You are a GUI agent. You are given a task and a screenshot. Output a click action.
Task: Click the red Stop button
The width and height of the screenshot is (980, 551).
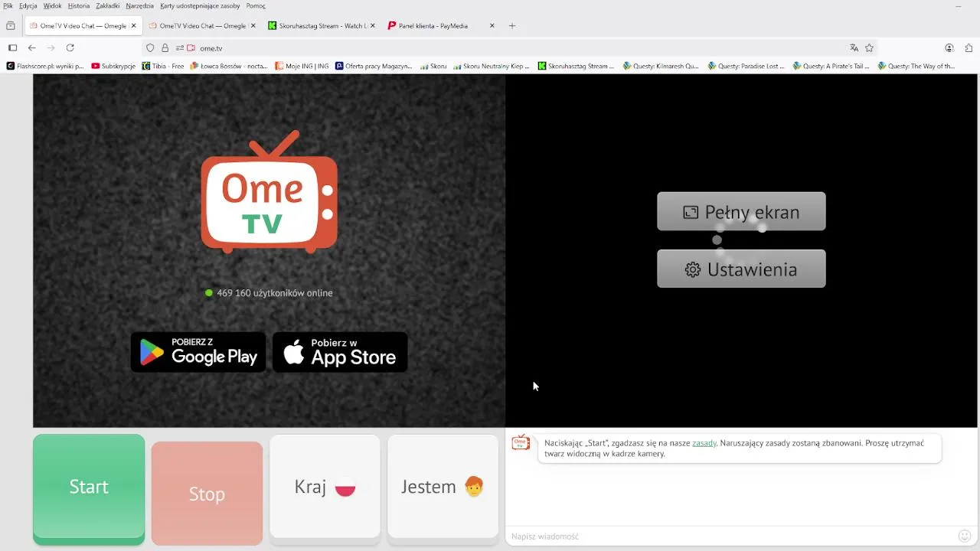click(207, 494)
